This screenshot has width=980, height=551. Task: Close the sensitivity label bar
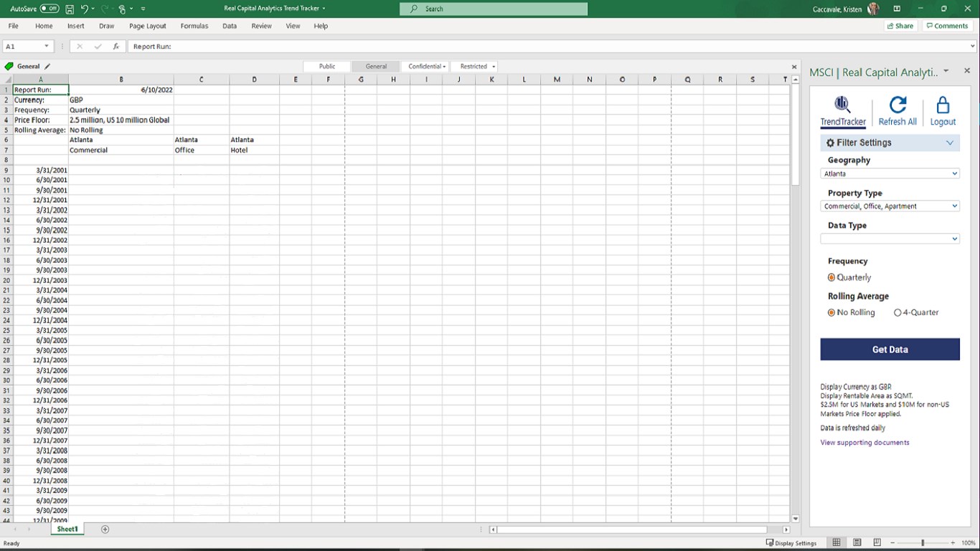(794, 67)
